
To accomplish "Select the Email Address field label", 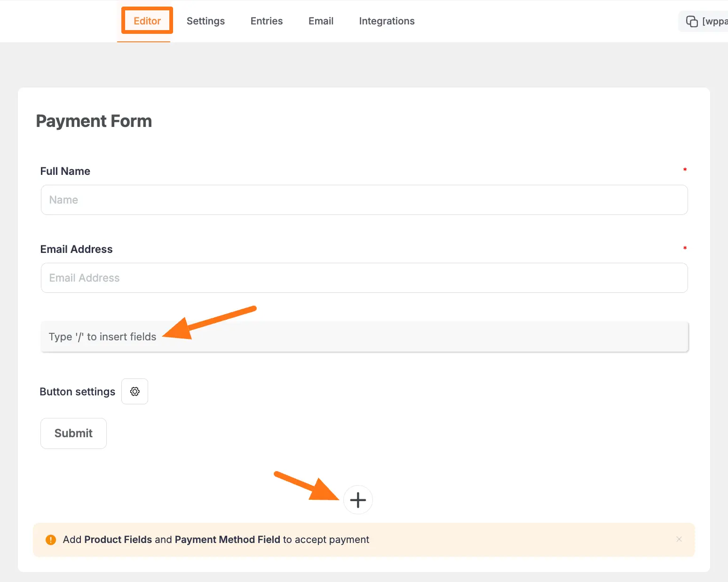I will point(76,249).
